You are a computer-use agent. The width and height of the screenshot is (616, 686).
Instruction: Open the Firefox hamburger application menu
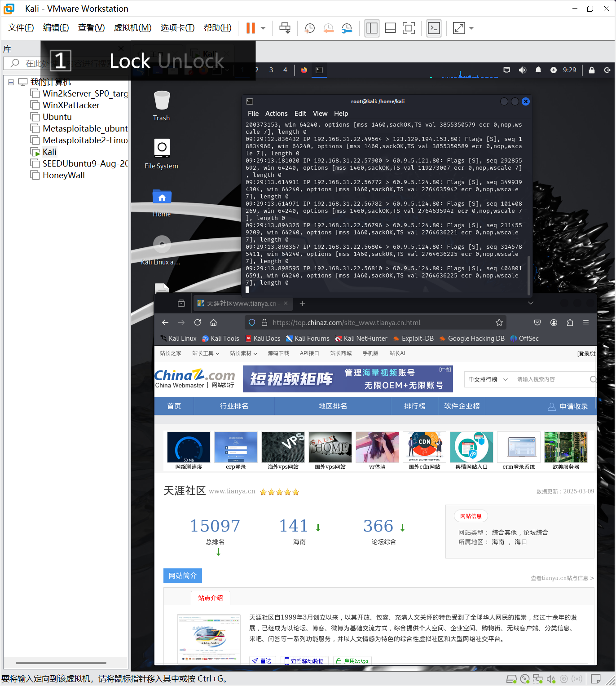pyautogui.click(x=586, y=322)
